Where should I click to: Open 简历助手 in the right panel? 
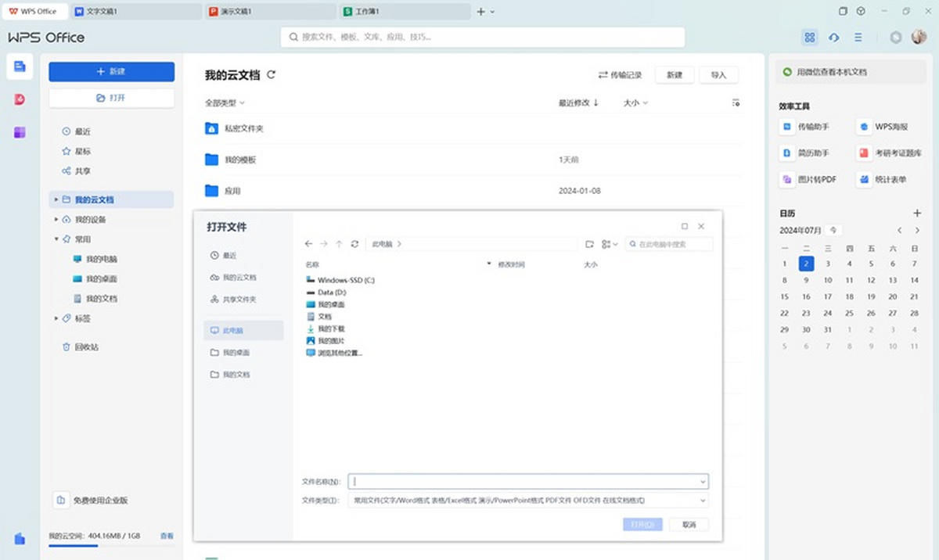812,153
